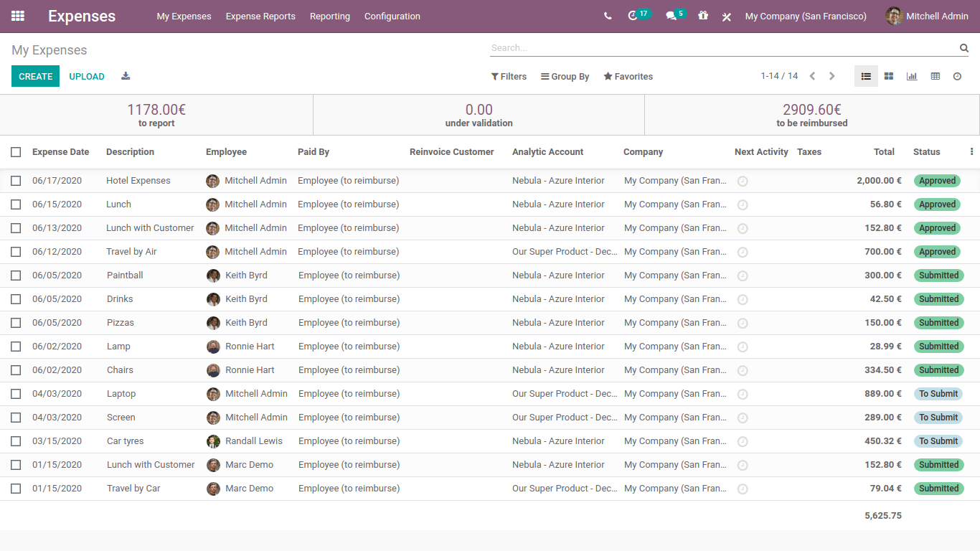This screenshot has height=551, width=980.
Task: Switch to kanban view
Action: click(889, 76)
